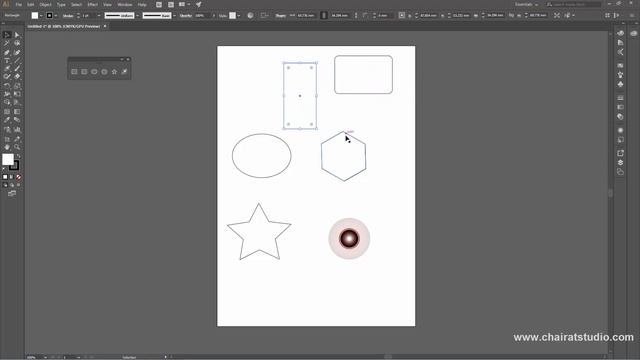Select the Pen tool
Viewport: 640px width, 360px height.
tap(7, 52)
